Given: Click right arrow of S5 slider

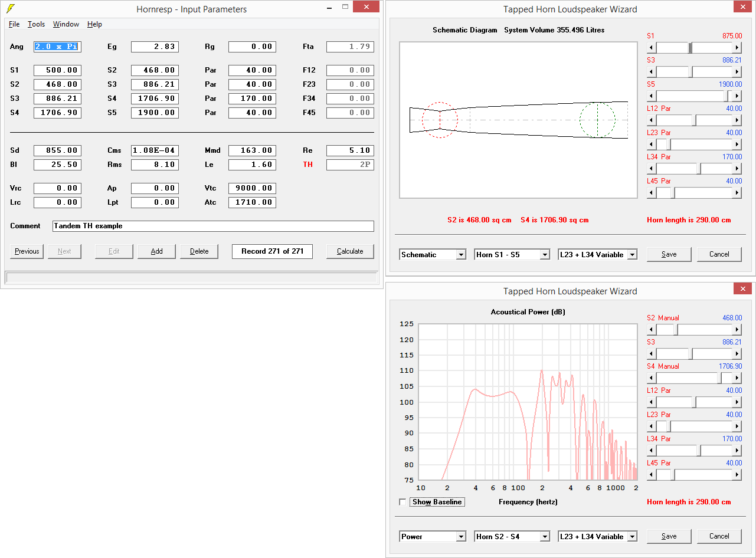Looking at the screenshot, I should coord(737,96).
